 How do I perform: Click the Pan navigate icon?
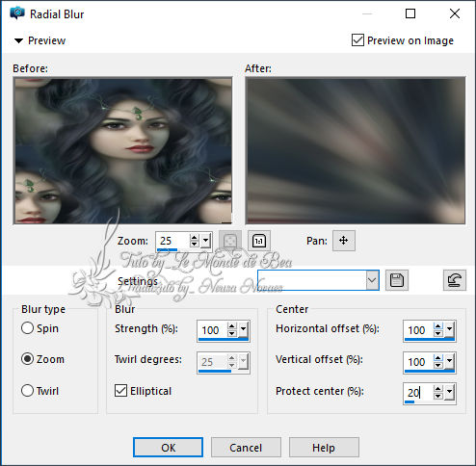pos(344,241)
